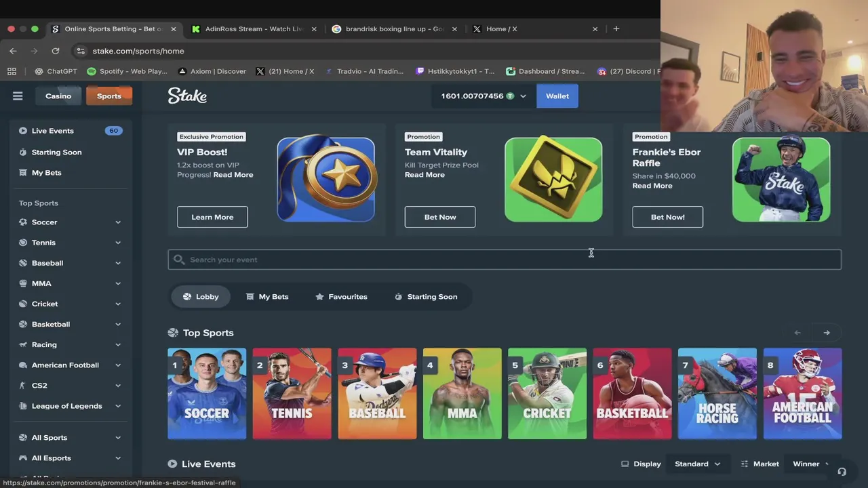The image size is (868, 488).
Task: Open the MMA top sports card
Action: pos(462,394)
